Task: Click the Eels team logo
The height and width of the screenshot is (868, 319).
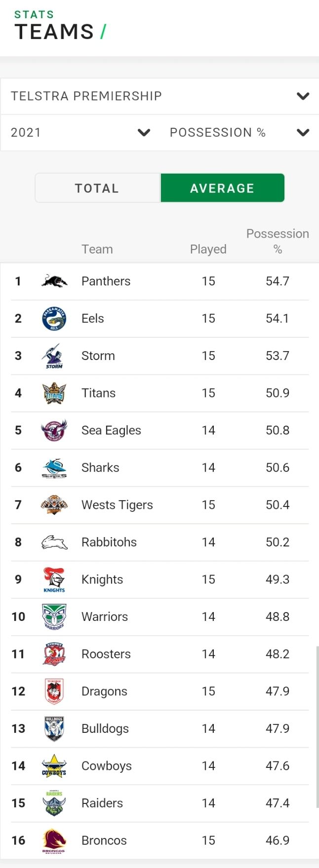Action: [x=54, y=319]
